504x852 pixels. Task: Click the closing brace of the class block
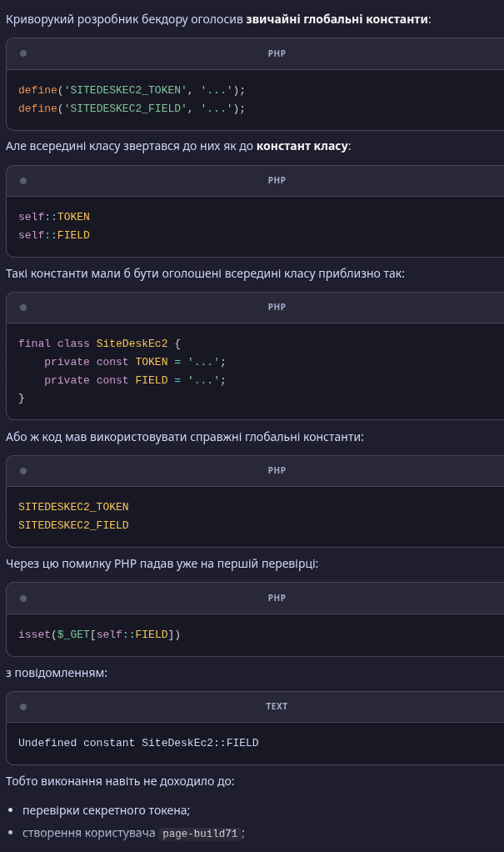click(x=21, y=398)
